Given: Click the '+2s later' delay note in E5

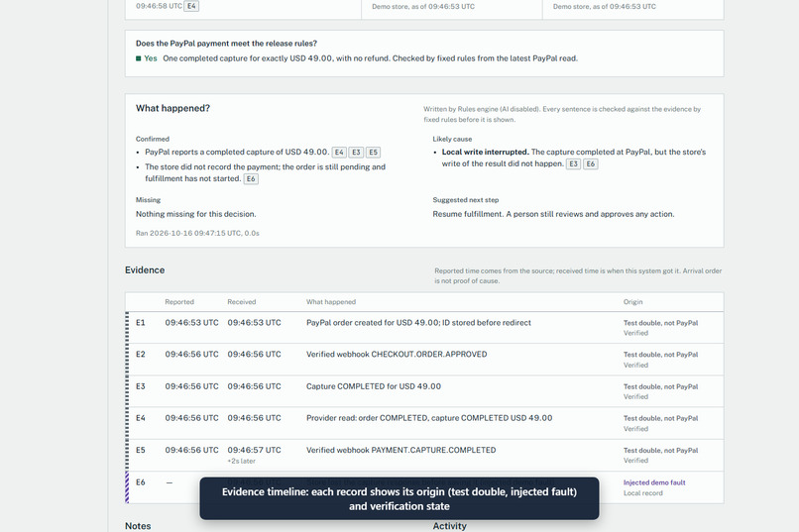Looking at the screenshot, I should (x=242, y=462).
